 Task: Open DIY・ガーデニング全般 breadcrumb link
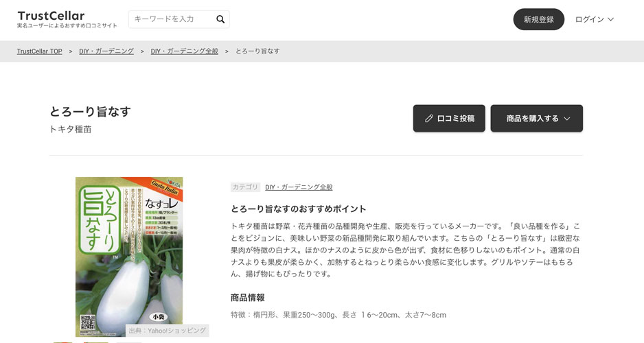click(185, 51)
